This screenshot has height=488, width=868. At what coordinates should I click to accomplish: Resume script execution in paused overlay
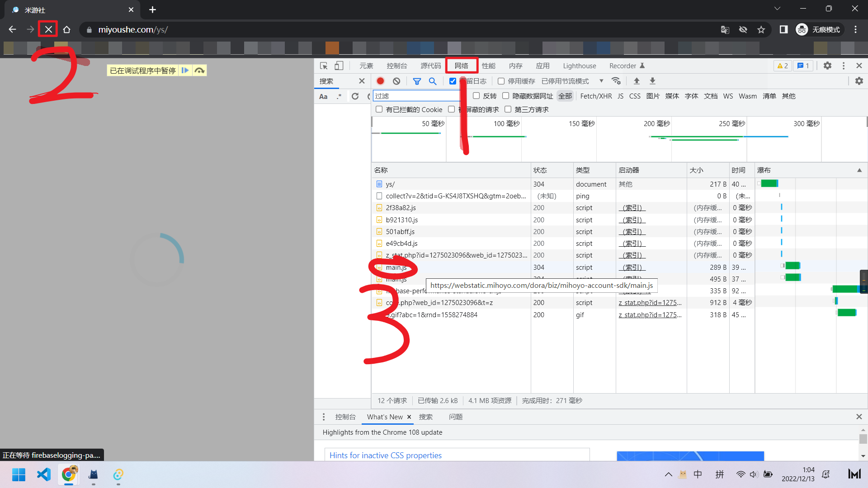pyautogui.click(x=185, y=70)
